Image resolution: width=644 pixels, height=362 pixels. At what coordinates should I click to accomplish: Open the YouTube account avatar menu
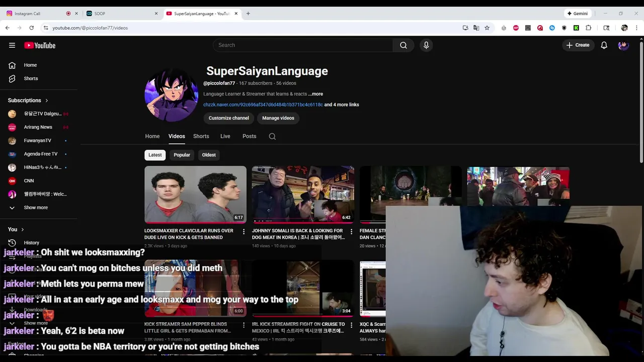click(x=623, y=45)
